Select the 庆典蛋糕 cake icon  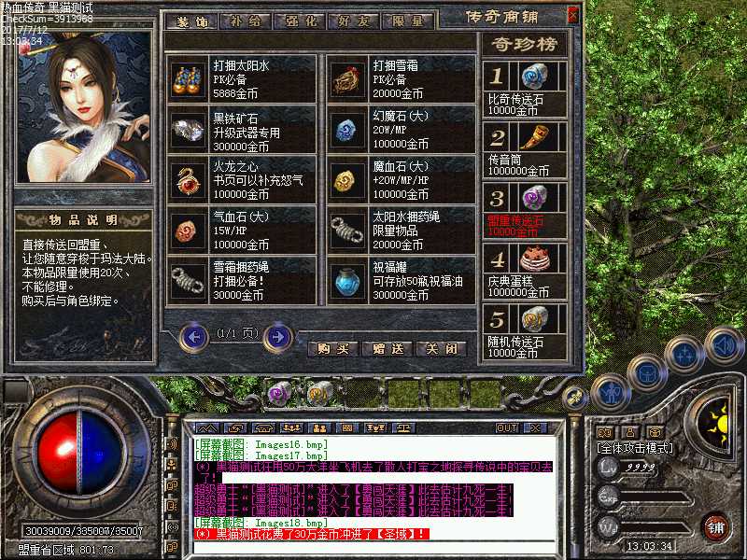(x=534, y=259)
